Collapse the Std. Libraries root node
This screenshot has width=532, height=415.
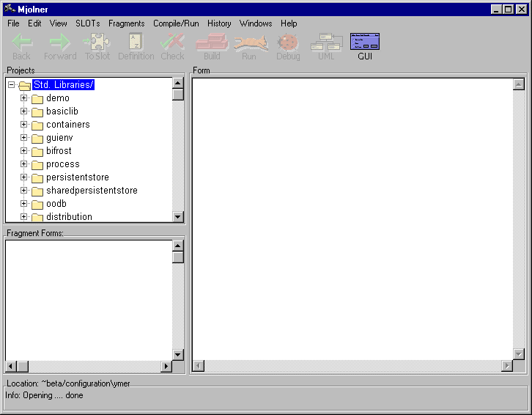coord(11,85)
